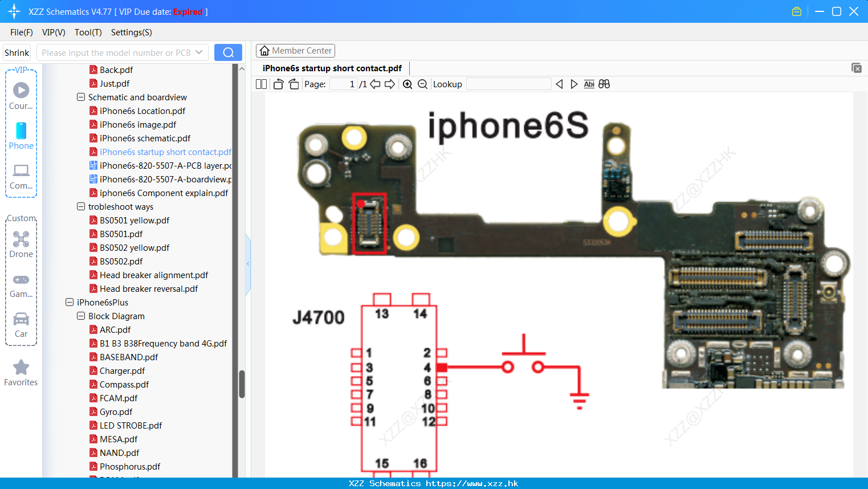Open the Game console category

pos(21,279)
